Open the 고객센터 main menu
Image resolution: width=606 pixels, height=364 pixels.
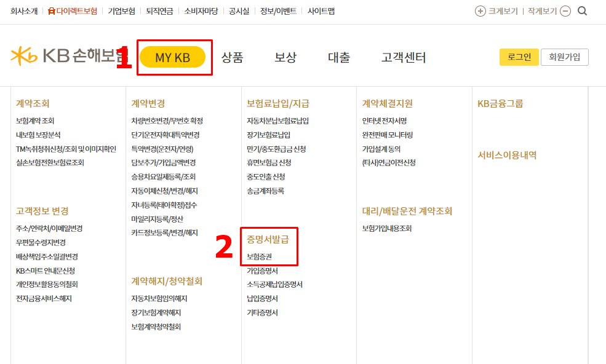point(404,58)
